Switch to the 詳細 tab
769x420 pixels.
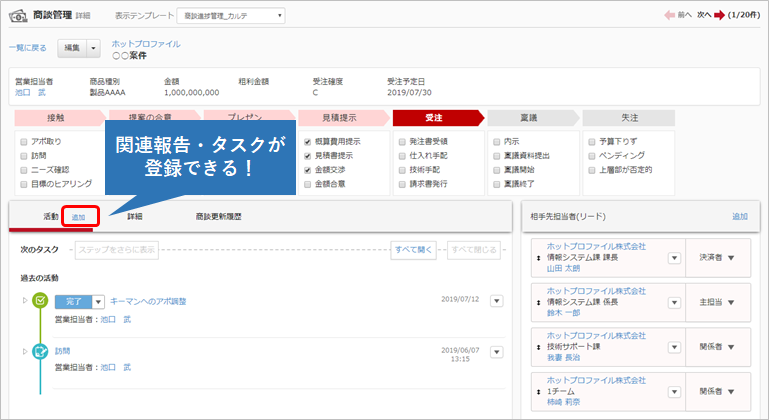point(135,216)
